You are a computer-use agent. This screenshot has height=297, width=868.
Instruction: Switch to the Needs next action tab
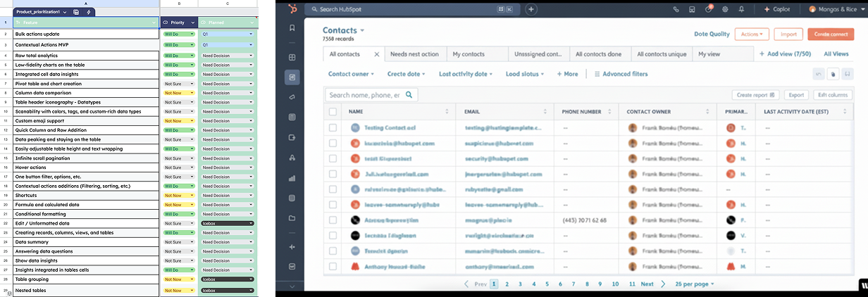[x=414, y=54]
